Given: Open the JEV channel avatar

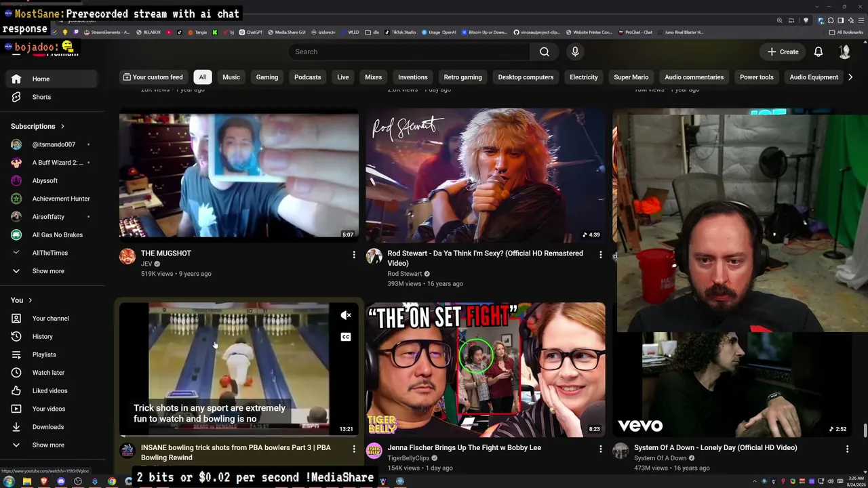Looking at the screenshot, I should click(x=127, y=256).
